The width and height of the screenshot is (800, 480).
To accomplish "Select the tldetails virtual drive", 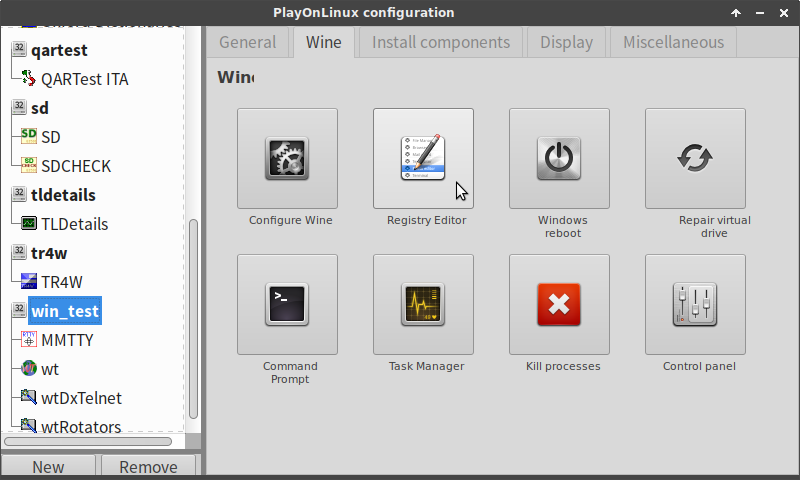I will point(63,195).
